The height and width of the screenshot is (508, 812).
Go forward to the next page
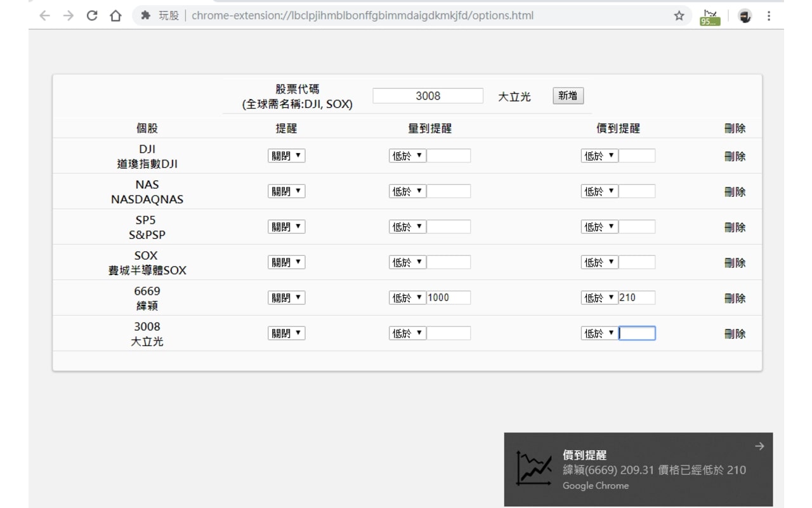[x=69, y=16]
